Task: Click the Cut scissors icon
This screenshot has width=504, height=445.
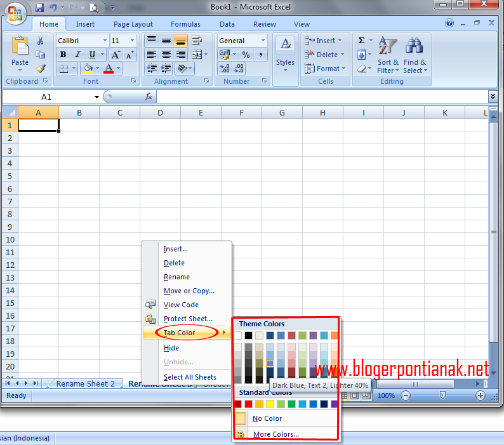Action: pyautogui.click(x=40, y=41)
